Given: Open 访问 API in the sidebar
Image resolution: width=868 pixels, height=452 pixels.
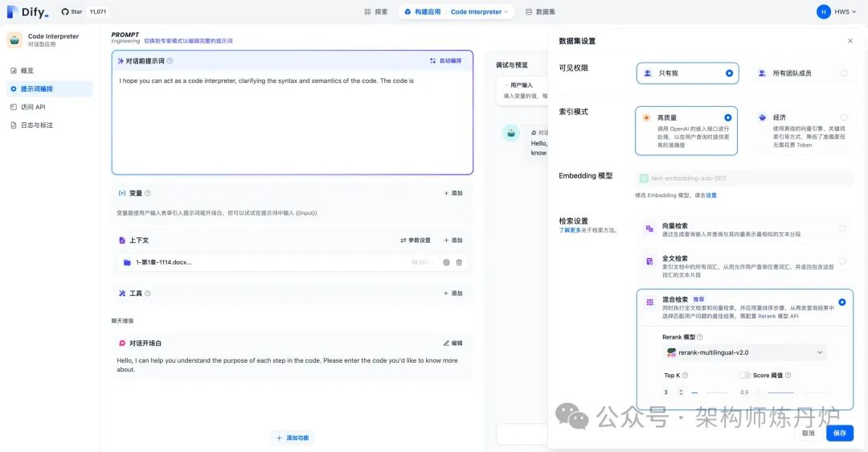Looking at the screenshot, I should 32,107.
